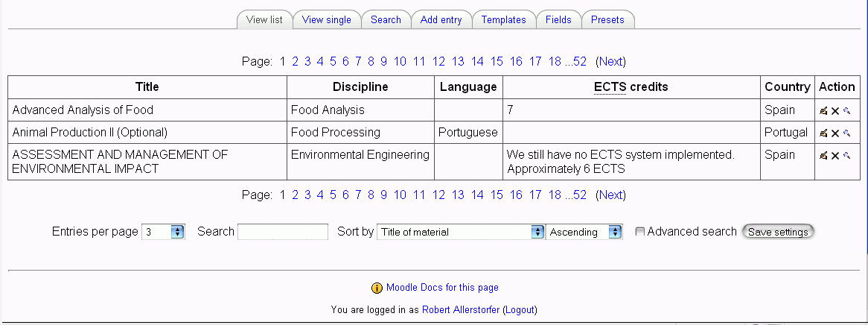Open the Add entry tab

coord(441,19)
